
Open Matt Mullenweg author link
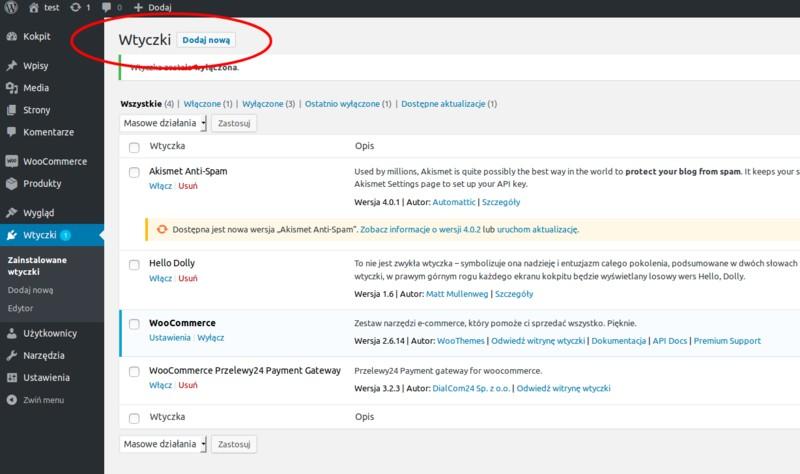tap(457, 294)
